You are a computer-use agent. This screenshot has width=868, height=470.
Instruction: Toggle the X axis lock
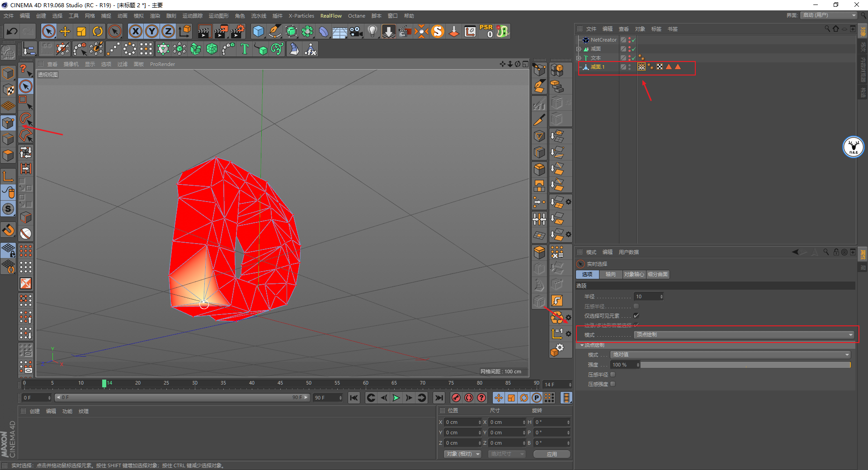[x=135, y=31]
